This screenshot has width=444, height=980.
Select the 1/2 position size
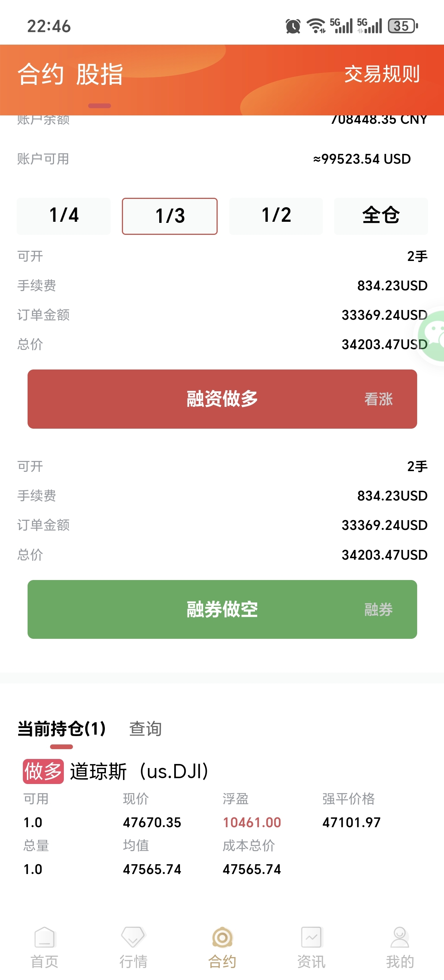tap(276, 216)
